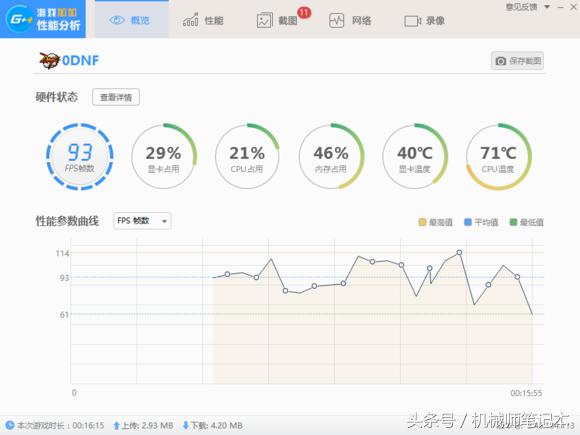Click the green 最低值 legend swatch
The width and height of the screenshot is (580, 435).
tap(513, 222)
